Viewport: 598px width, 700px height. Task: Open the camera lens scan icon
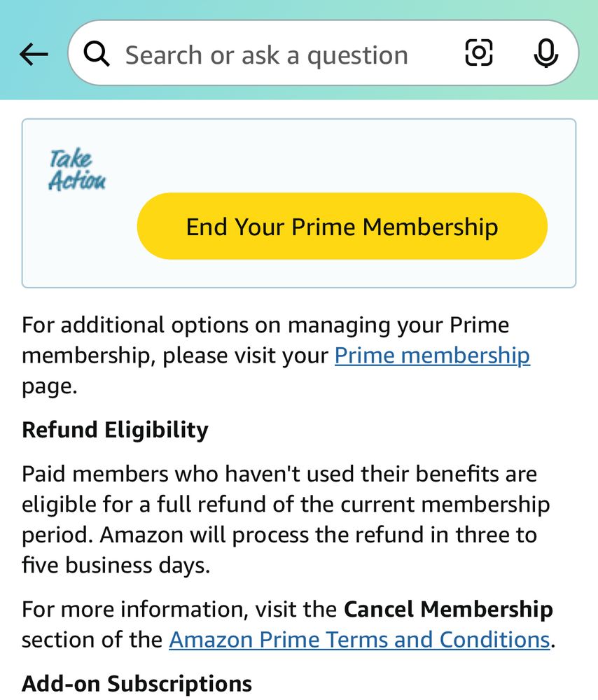[x=479, y=52]
